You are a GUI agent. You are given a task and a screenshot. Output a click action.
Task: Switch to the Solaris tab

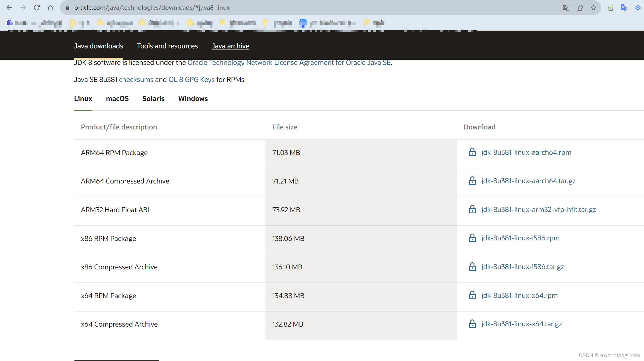tap(154, 99)
